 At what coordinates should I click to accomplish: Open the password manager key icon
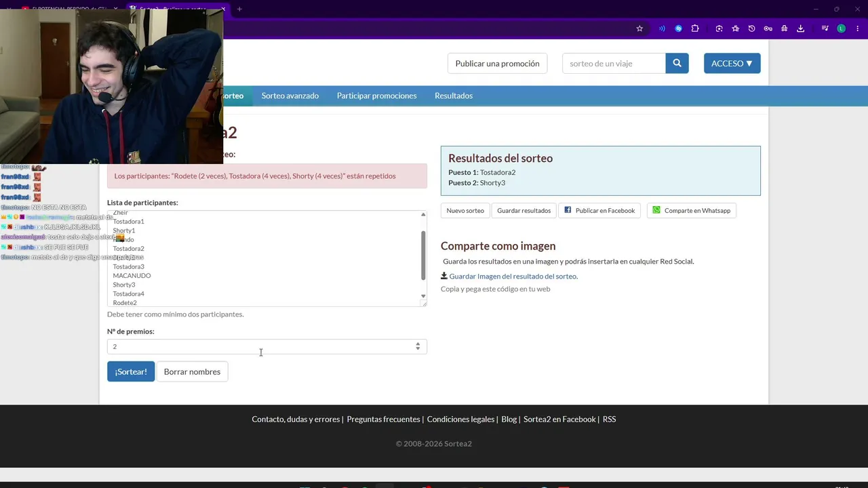point(768,28)
